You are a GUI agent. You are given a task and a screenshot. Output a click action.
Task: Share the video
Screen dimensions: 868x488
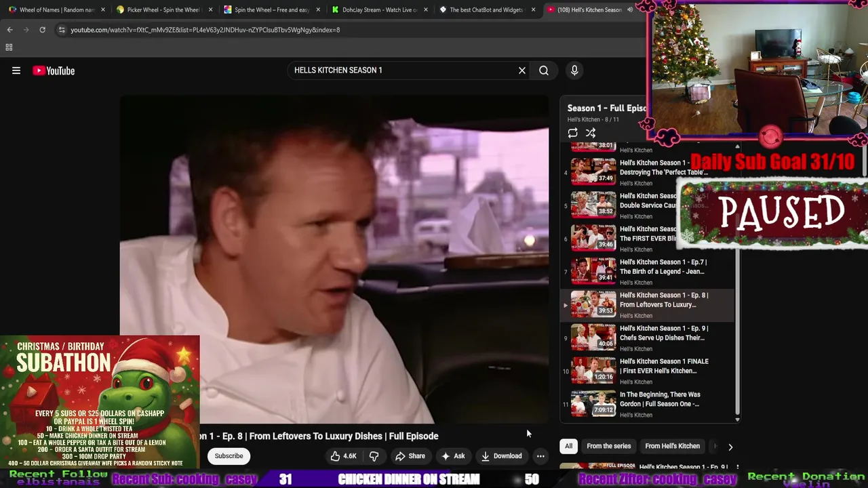coord(410,456)
